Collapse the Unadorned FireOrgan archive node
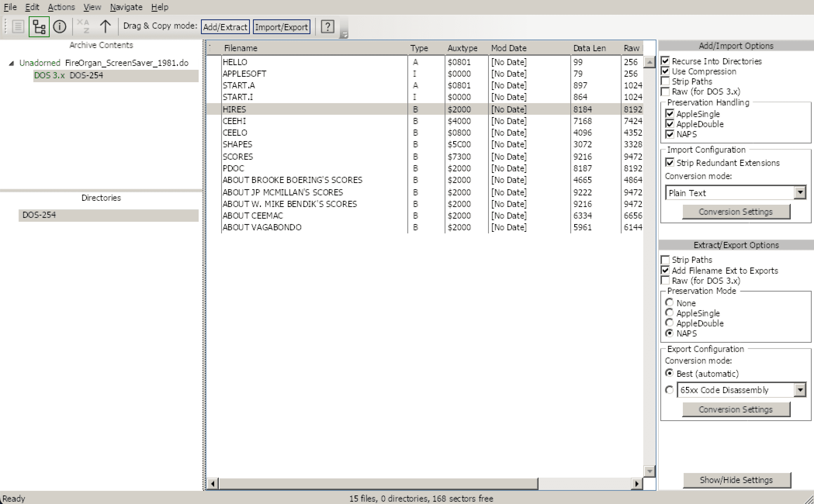The image size is (814, 504). (12, 63)
